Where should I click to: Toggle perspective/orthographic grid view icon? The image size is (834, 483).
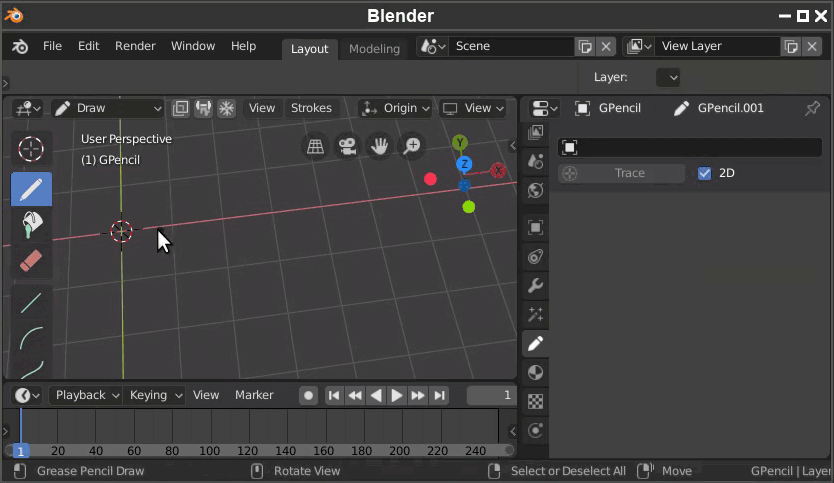[x=315, y=146]
